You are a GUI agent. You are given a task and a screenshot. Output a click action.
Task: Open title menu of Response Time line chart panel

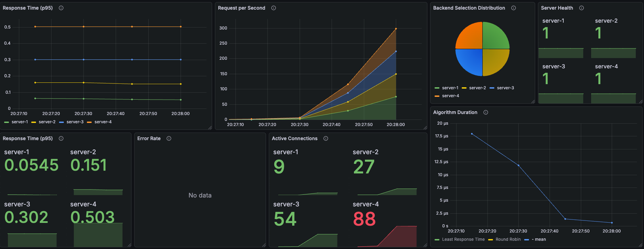[x=28, y=8]
